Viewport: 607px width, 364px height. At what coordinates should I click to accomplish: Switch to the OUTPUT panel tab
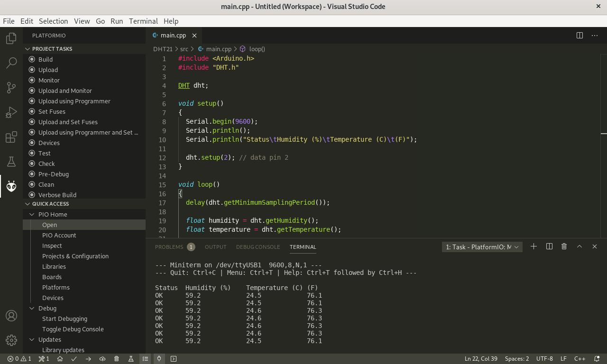pyautogui.click(x=215, y=247)
